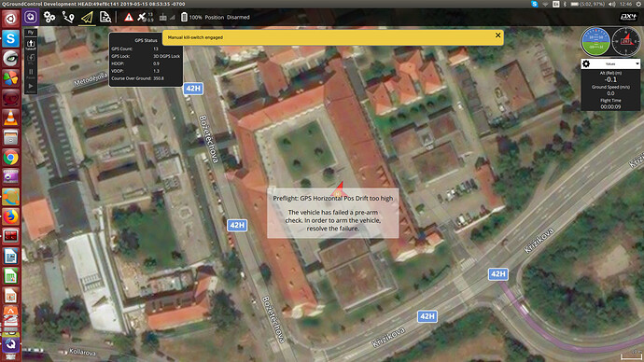644x362 pixels.
Task: Click the battery indicator (5:02, 97%)
Action: [x=588, y=4]
